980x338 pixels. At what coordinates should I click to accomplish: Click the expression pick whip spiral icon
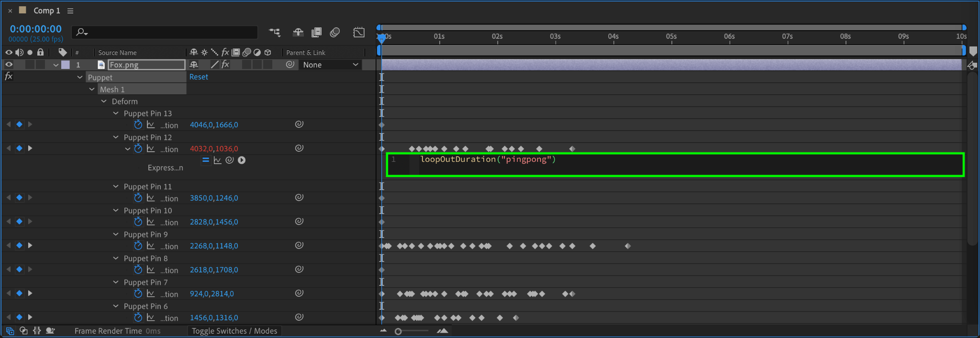[x=230, y=160]
